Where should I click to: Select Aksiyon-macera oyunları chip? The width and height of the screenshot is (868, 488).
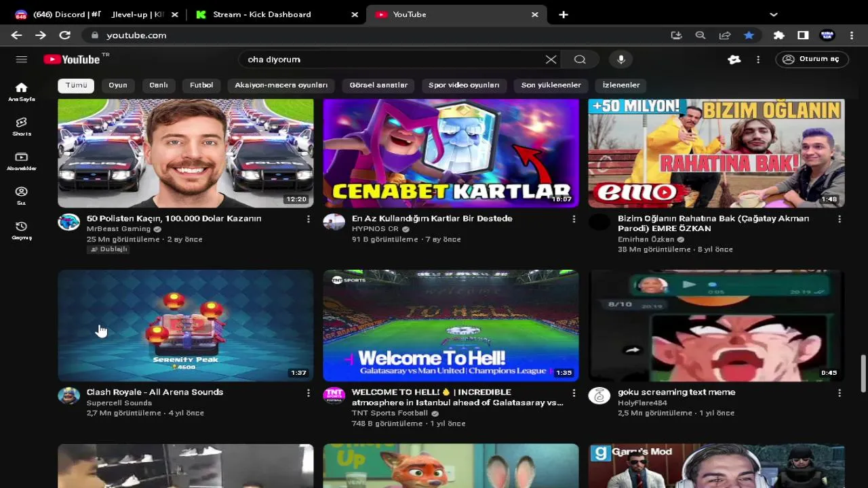[x=281, y=85]
